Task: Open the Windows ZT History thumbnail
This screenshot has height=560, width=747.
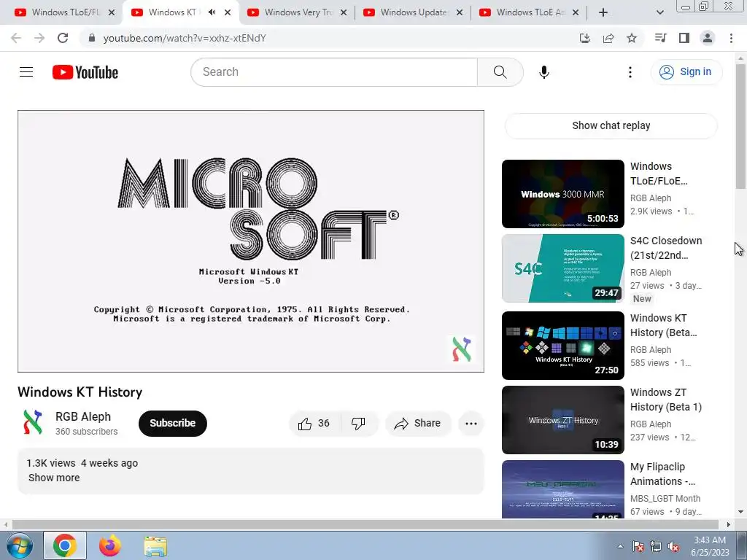Action: pos(562,419)
